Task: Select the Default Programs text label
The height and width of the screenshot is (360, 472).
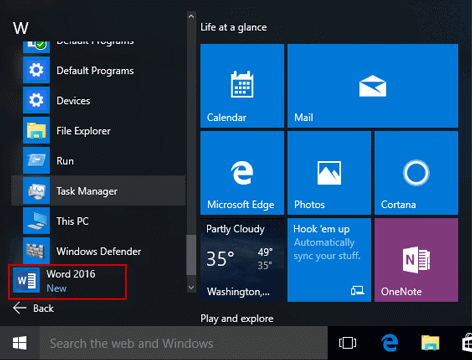Action: point(95,71)
